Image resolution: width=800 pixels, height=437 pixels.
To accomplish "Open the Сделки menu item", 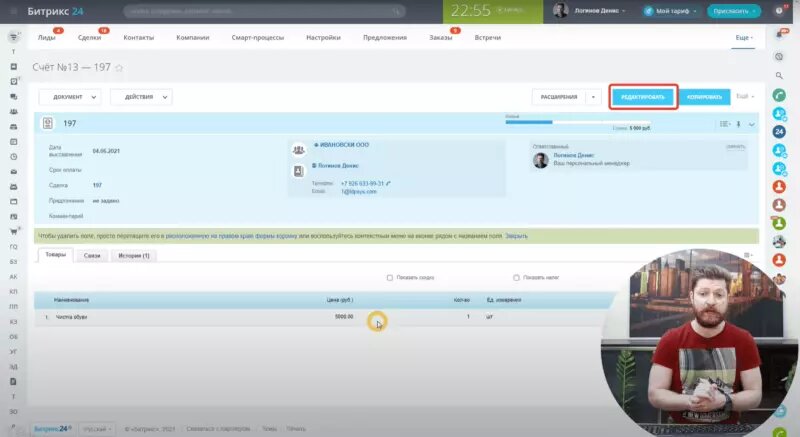I will tap(89, 37).
